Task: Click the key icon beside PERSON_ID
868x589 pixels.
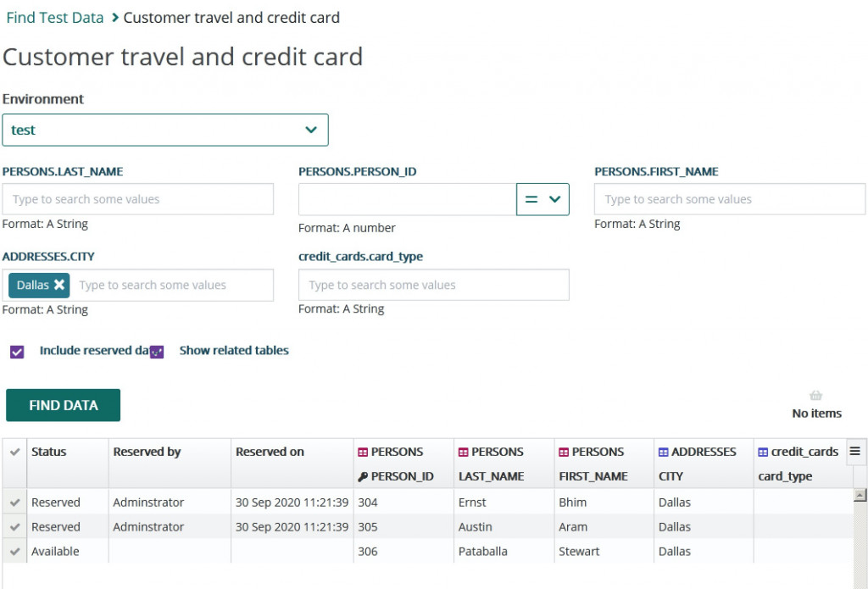Action: point(363,476)
